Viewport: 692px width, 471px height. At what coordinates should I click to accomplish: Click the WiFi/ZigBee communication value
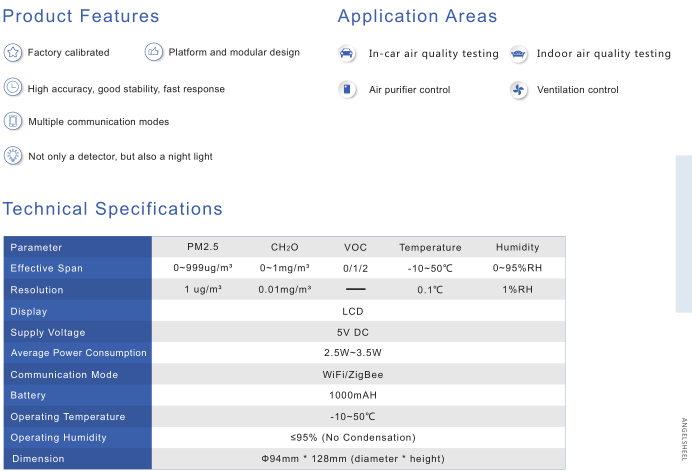tap(353, 375)
